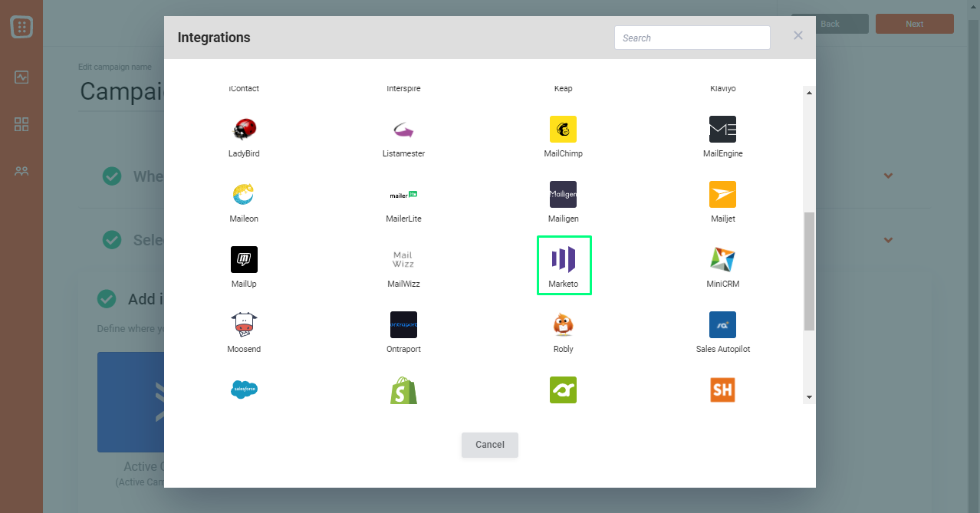980x513 pixels.
Task: Select the Ontraport integration icon
Action: (403, 325)
